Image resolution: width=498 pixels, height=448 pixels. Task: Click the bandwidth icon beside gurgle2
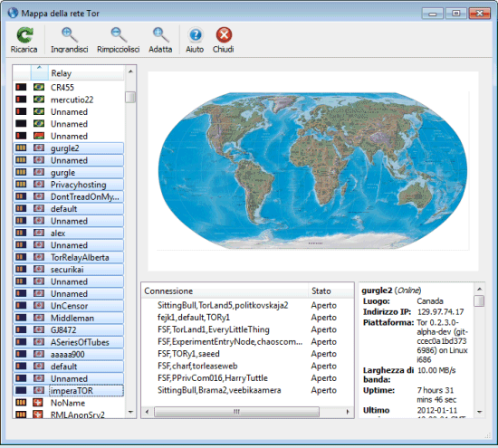click(x=21, y=148)
